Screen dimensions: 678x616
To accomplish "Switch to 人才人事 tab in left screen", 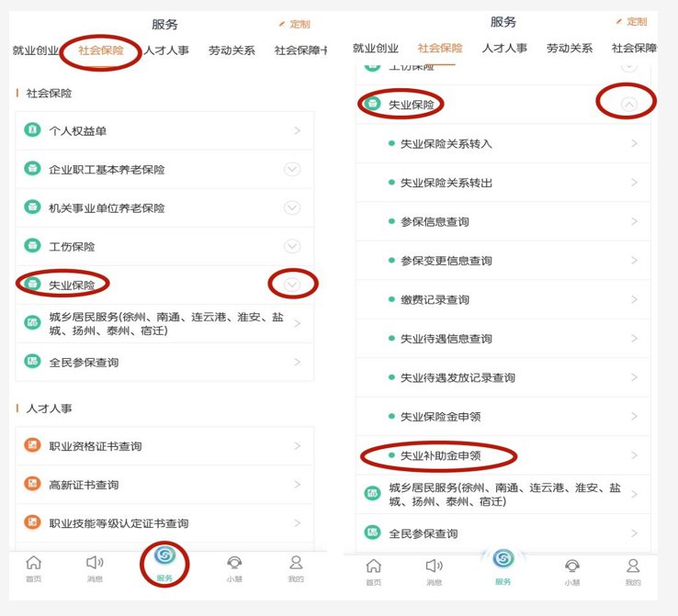I will (166, 50).
